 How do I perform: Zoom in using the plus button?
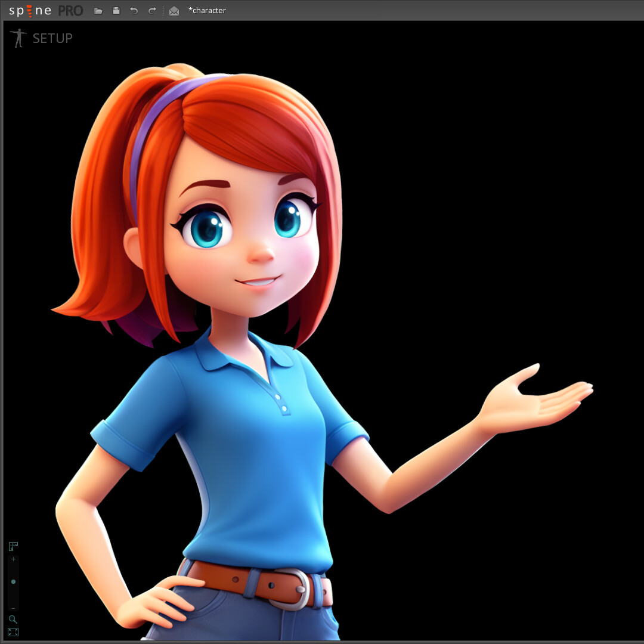pos(13,559)
